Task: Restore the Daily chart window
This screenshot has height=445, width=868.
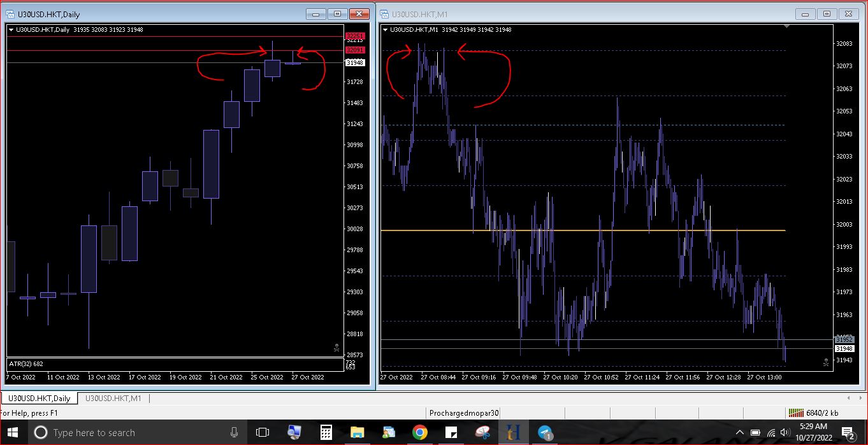Action: [x=337, y=13]
